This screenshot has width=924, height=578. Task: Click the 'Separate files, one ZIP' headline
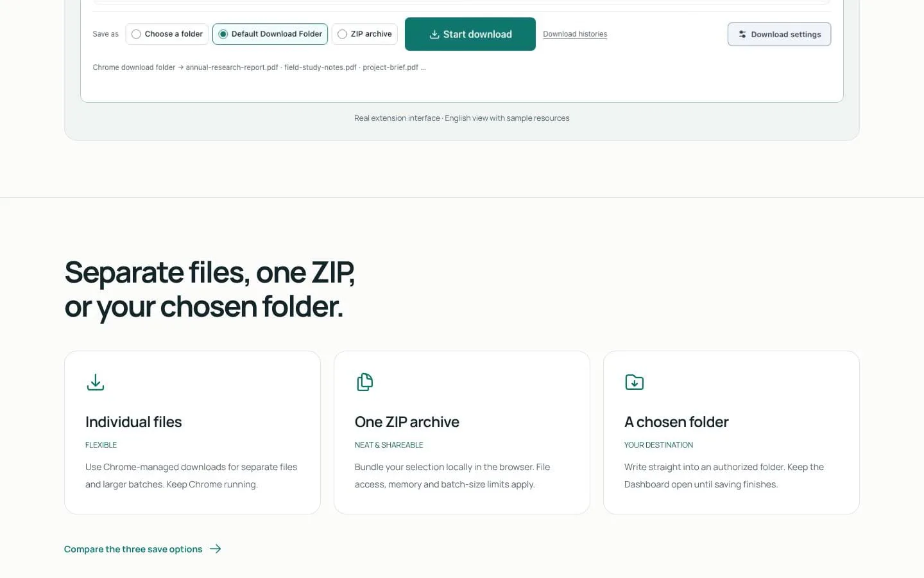tap(210, 290)
